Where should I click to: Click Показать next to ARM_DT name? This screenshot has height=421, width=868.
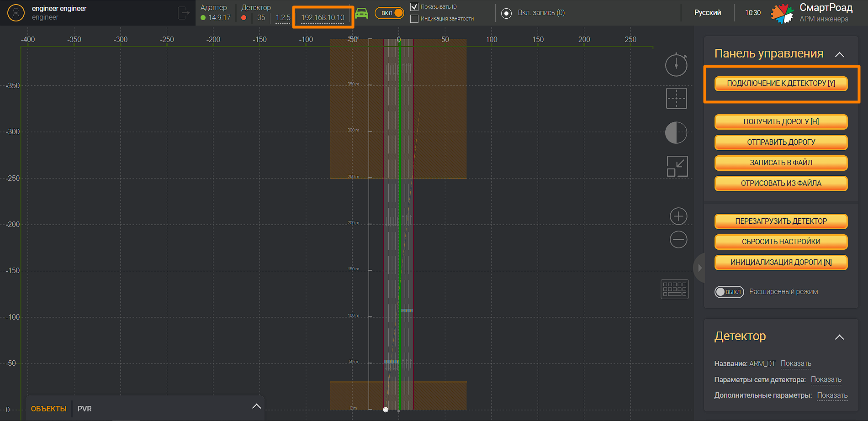(795, 363)
